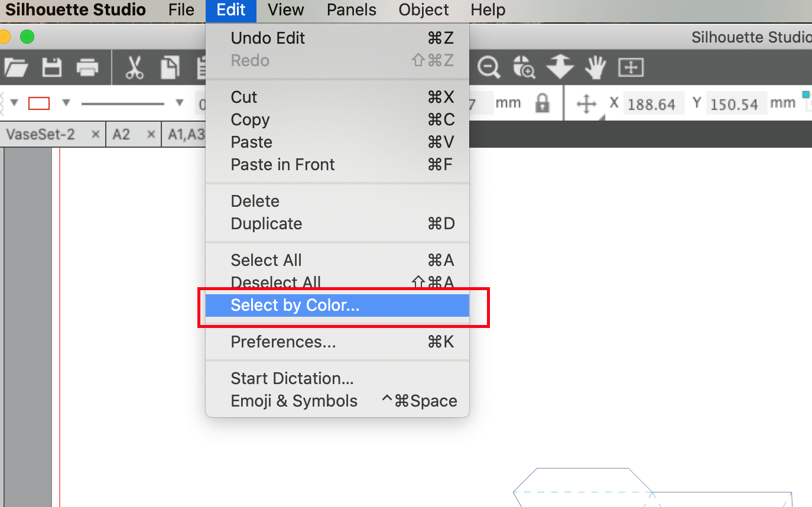
Task: Expand the line style dropdown
Action: 180,103
